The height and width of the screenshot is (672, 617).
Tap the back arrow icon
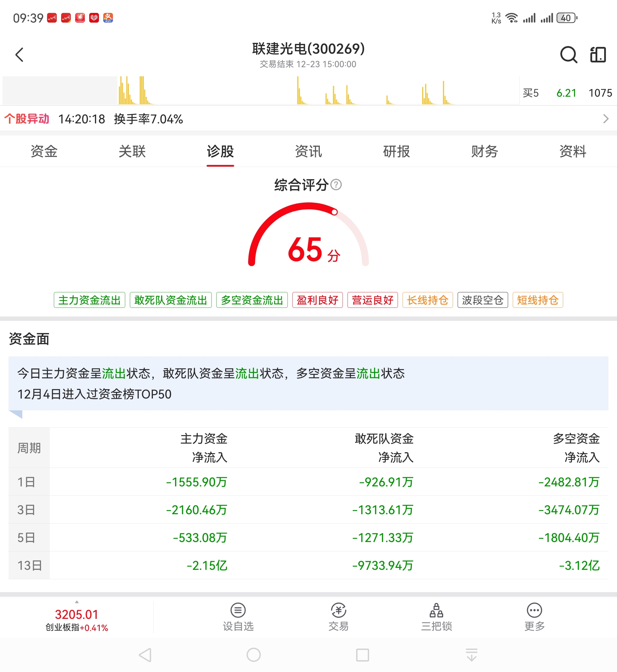click(19, 55)
